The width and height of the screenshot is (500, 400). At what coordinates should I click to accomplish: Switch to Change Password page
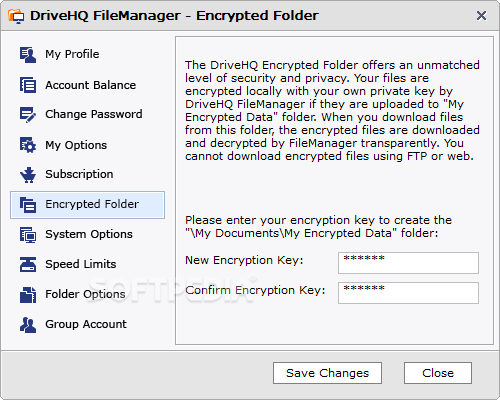click(x=94, y=114)
